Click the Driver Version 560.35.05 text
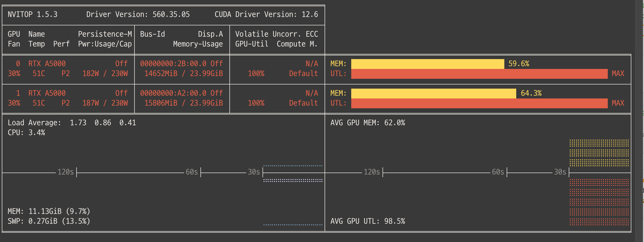This screenshot has height=242, width=644. [x=138, y=15]
